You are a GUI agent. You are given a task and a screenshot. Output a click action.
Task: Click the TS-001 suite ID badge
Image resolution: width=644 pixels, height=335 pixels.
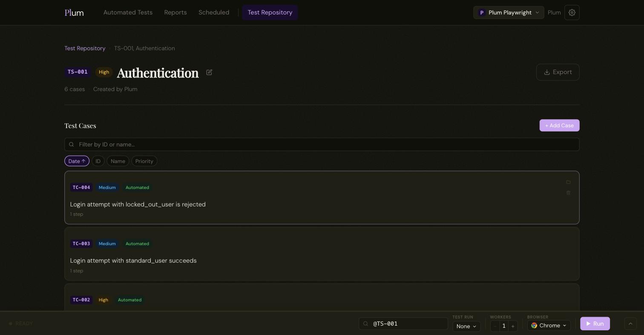(78, 72)
